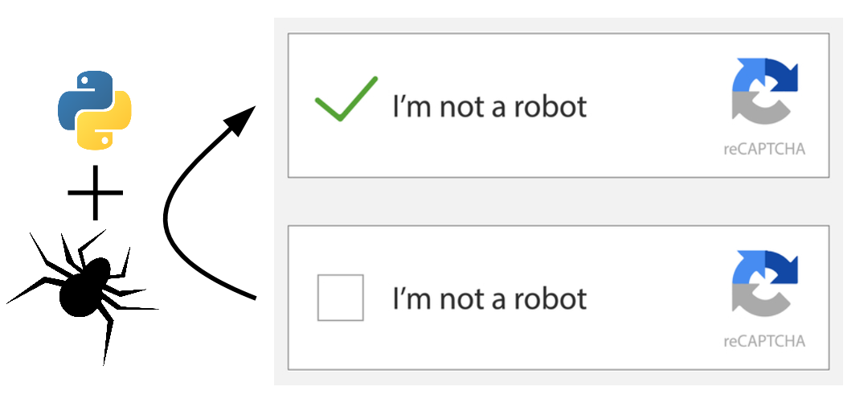868x399 pixels.
Task: Click the arrowhead pointing to the checked captcha
Action: [240, 121]
